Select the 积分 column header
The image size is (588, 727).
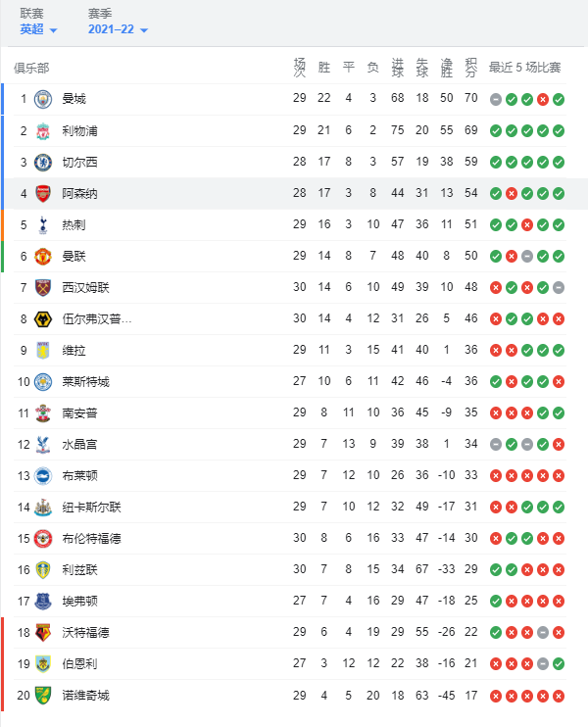[x=471, y=68]
